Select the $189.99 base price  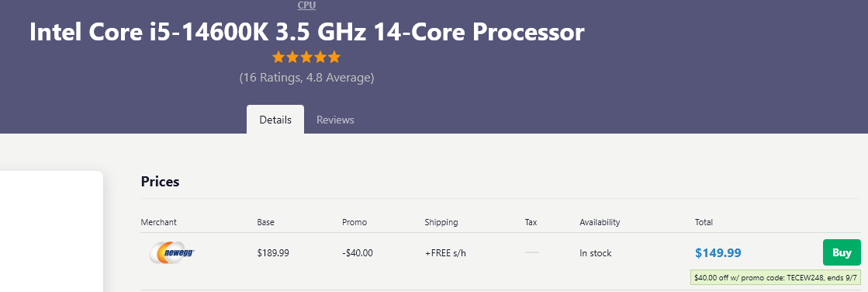coord(273,253)
